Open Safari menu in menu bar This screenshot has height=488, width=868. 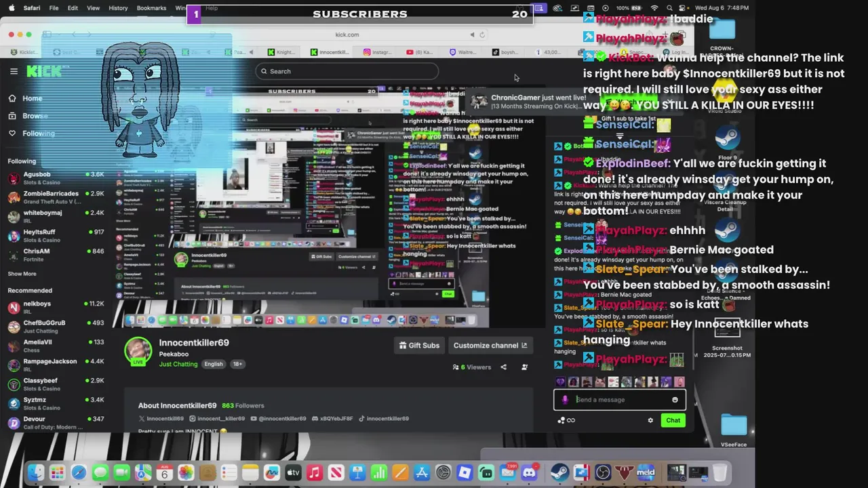click(x=31, y=8)
